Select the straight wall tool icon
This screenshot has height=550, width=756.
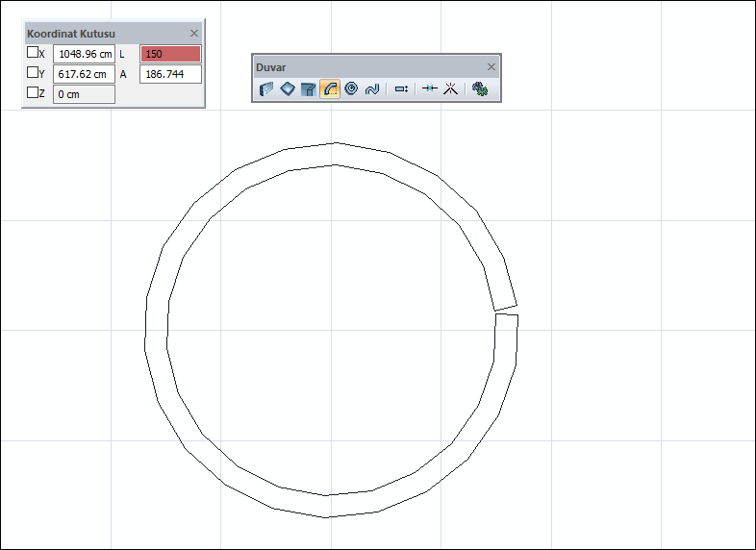[267, 89]
